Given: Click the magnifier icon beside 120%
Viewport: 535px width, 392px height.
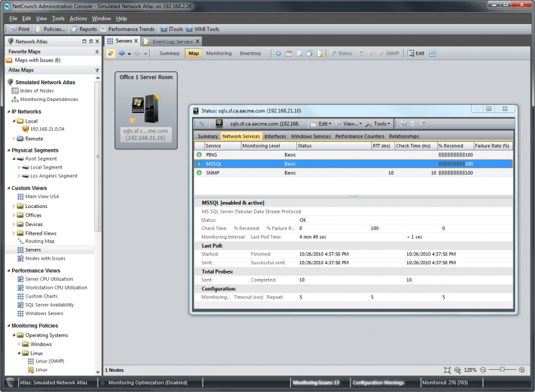Looking at the screenshot, I should [457, 370].
